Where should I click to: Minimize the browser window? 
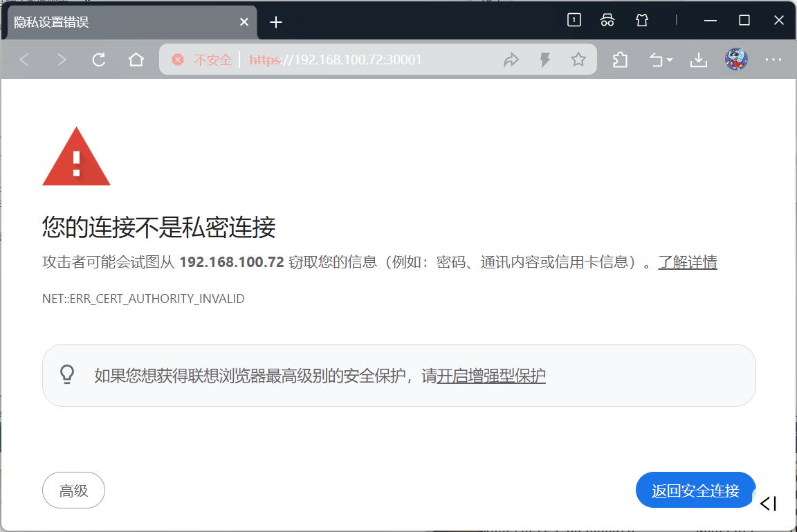(x=711, y=20)
